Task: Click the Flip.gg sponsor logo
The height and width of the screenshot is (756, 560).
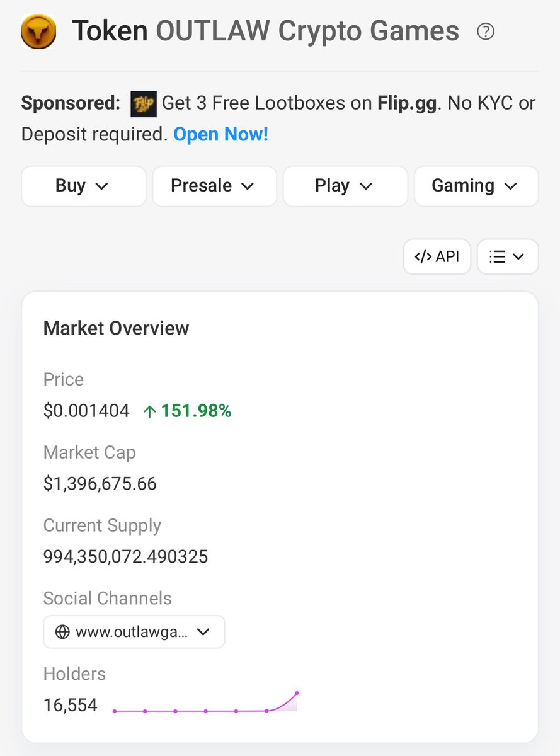Action: tap(144, 104)
